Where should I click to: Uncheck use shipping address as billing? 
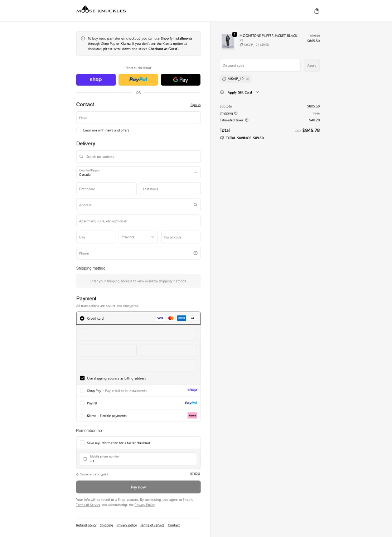[82, 378]
